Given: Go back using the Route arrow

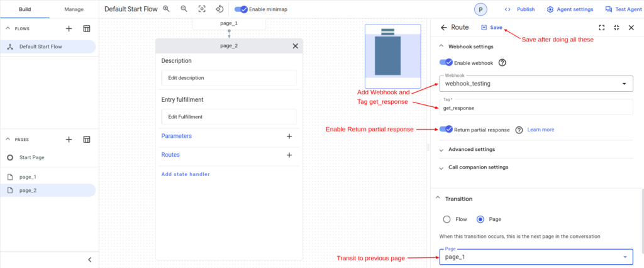Looking at the screenshot, I should pyautogui.click(x=444, y=28).
